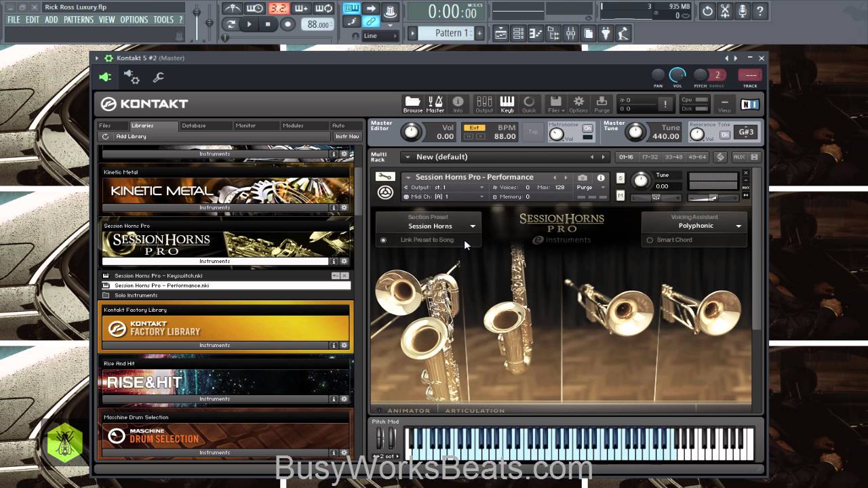This screenshot has width=868, height=488.
Task: Open the Midi Ch [A] 1 dropdown
Action: coord(443,197)
